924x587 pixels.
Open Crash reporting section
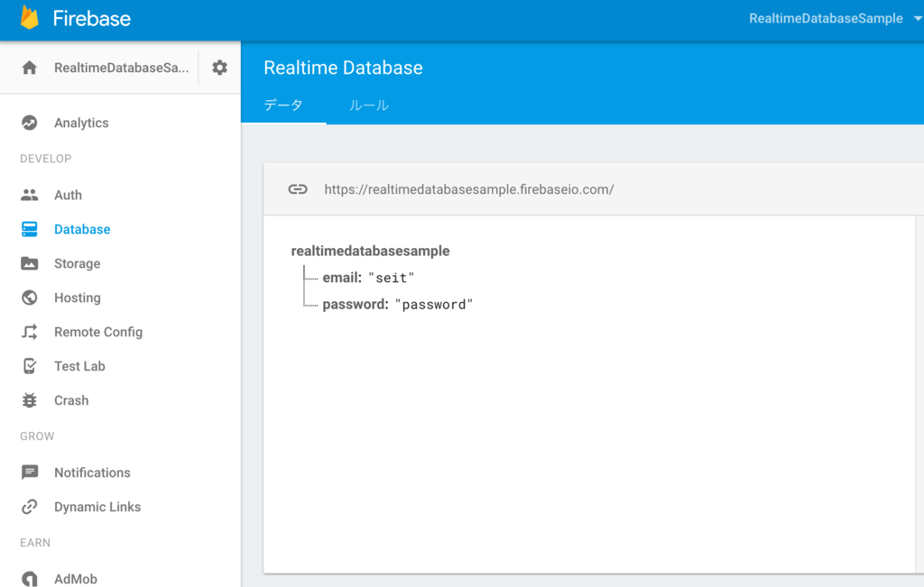point(71,400)
